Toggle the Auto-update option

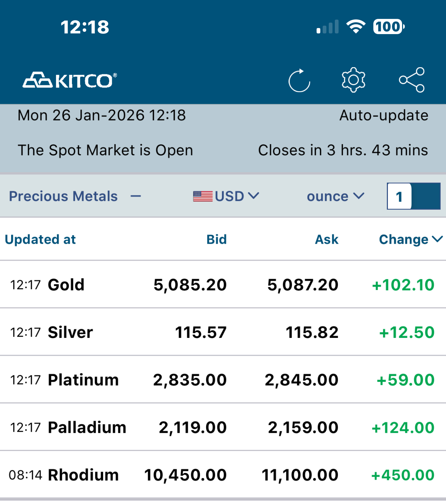384,115
